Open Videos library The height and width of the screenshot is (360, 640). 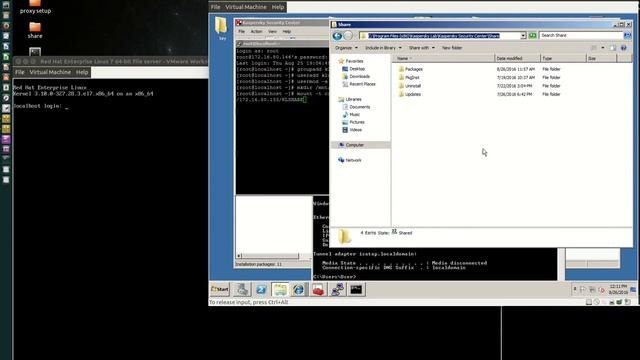click(355, 130)
